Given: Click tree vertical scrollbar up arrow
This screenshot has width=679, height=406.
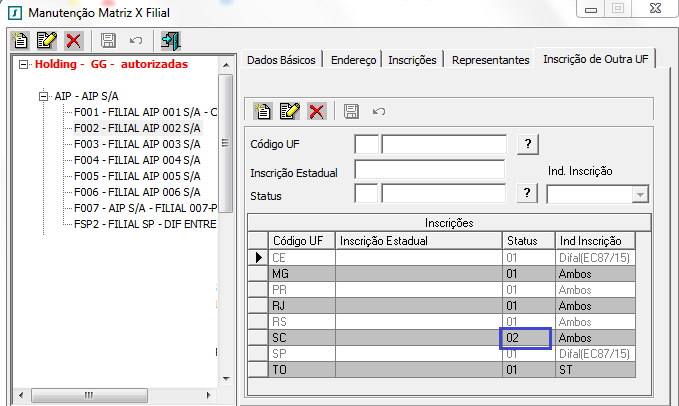Looking at the screenshot, I should coord(226,65).
